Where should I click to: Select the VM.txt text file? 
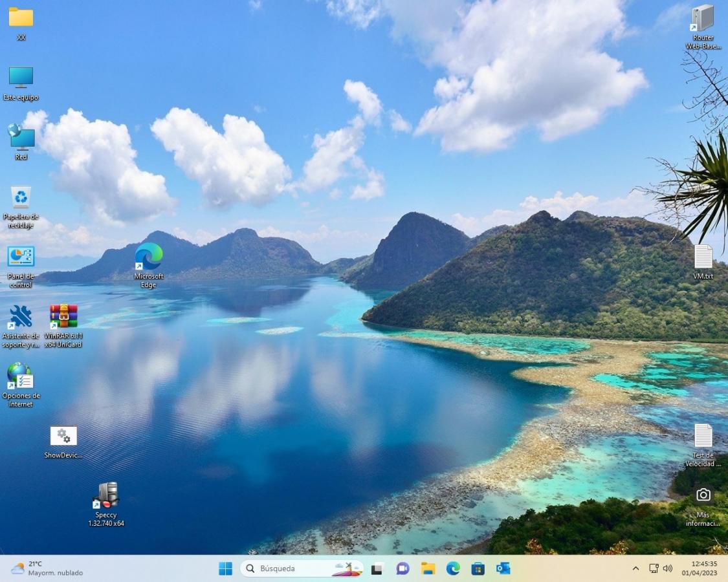703,257
